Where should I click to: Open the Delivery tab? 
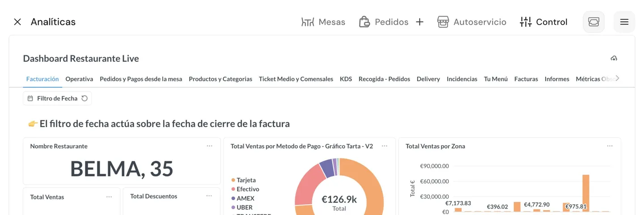428,79
